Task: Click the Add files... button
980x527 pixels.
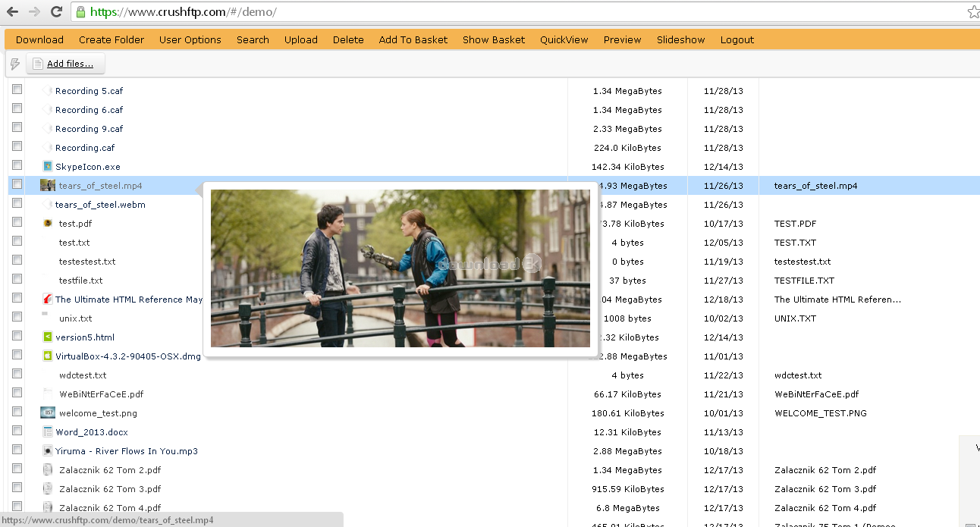Action: click(65, 64)
